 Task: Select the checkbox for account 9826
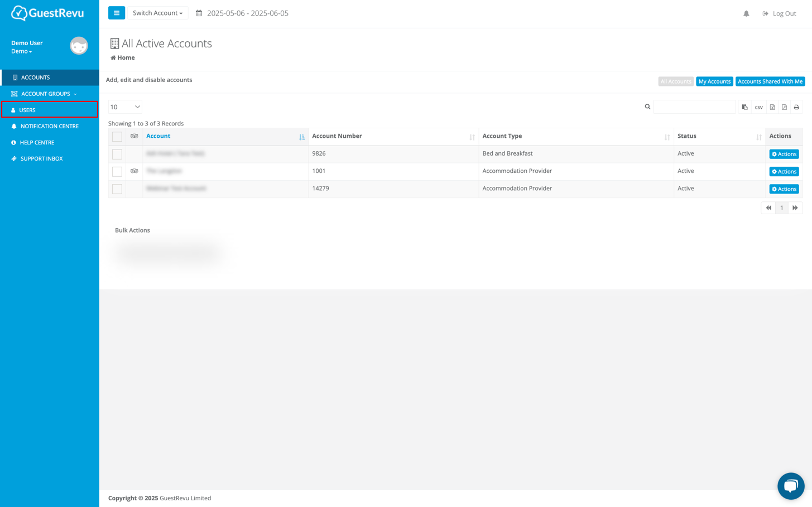117,154
